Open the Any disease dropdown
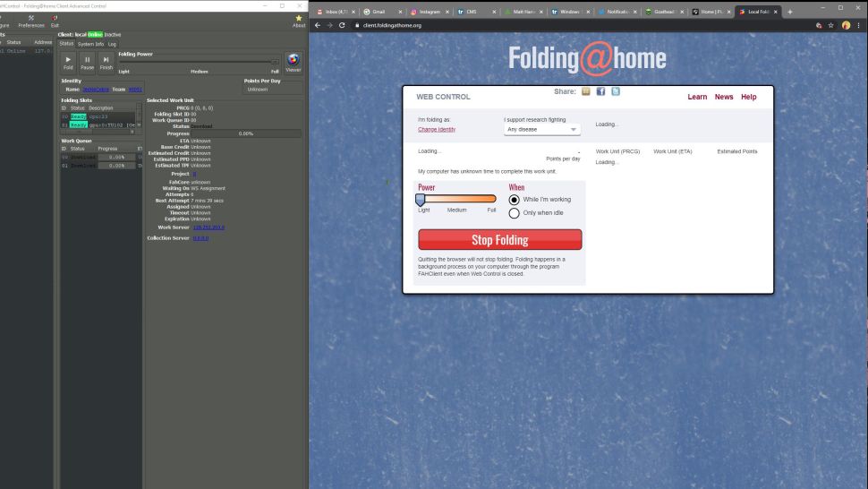 [x=542, y=129]
